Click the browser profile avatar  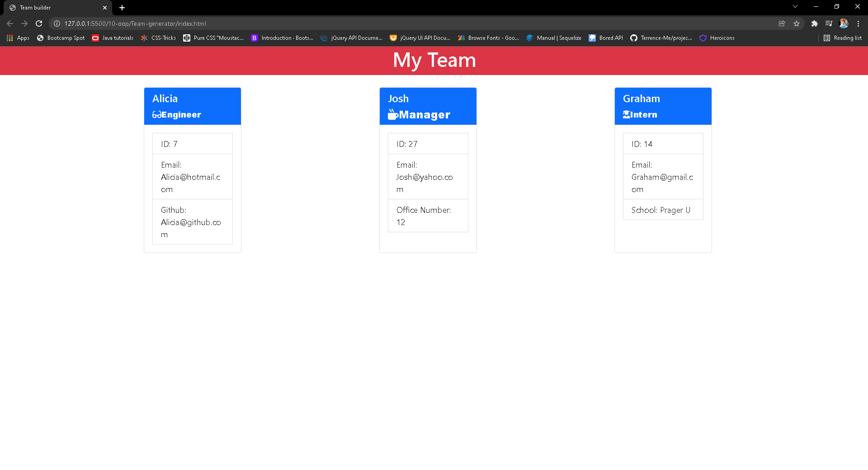[844, 23]
